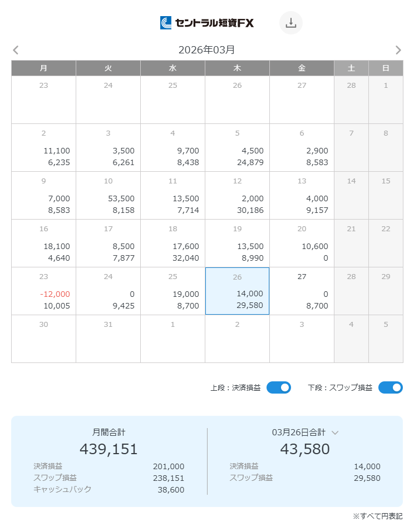
Task: Click the 金 weekday column header
Action: [302, 68]
